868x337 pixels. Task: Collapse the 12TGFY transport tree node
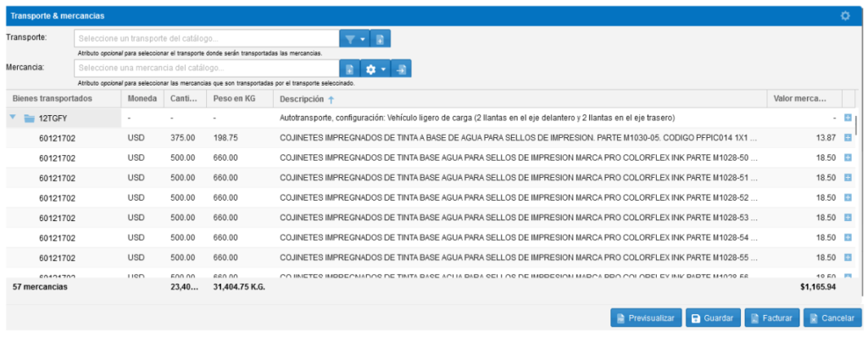pos(13,118)
